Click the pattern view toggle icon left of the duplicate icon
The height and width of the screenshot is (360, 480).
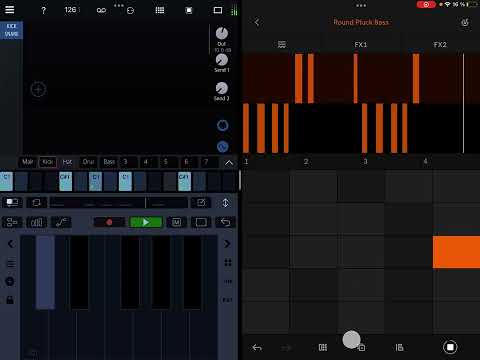tap(12, 202)
